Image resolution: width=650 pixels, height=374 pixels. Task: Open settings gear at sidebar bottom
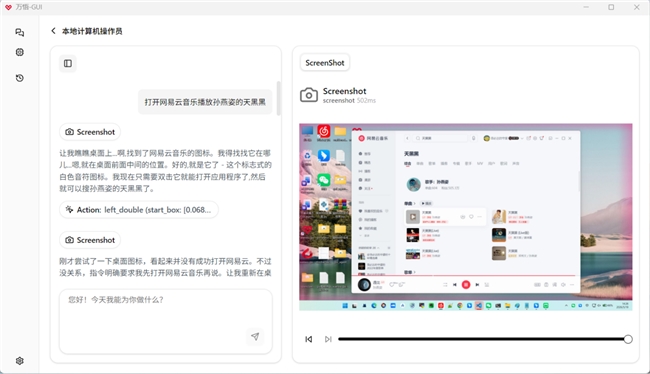[x=19, y=361]
